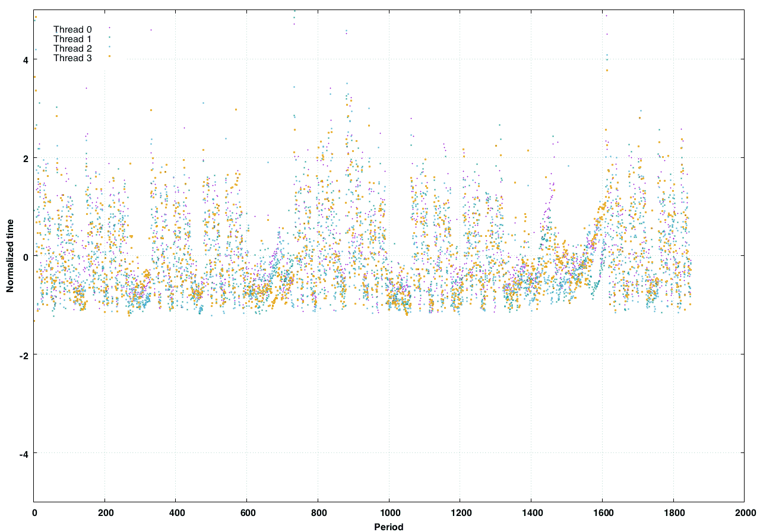760x532 pixels.
Task: Click the x-axis tick label 600
Action: [x=247, y=512]
